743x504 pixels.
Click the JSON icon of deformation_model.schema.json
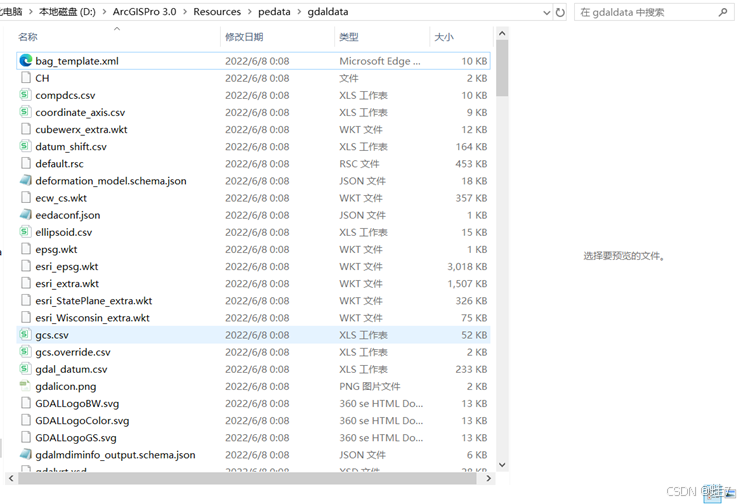pyautogui.click(x=26, y=180)
